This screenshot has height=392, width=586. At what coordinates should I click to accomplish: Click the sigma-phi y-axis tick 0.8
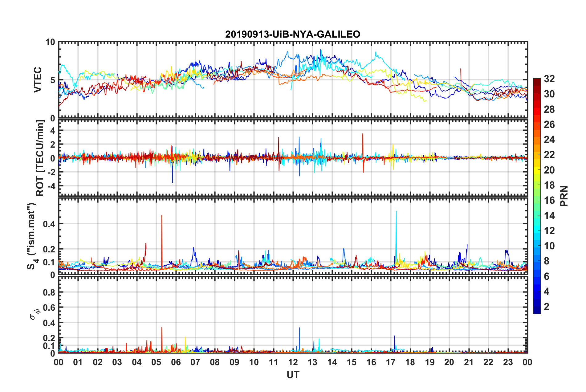coord(49,292)
